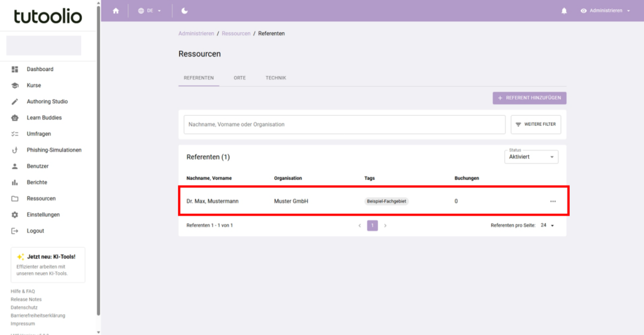644x335 pixels.
Task: Click the Phishing-Simulationen hook icon
Action: pyautogui.click(x=15, y=150)
